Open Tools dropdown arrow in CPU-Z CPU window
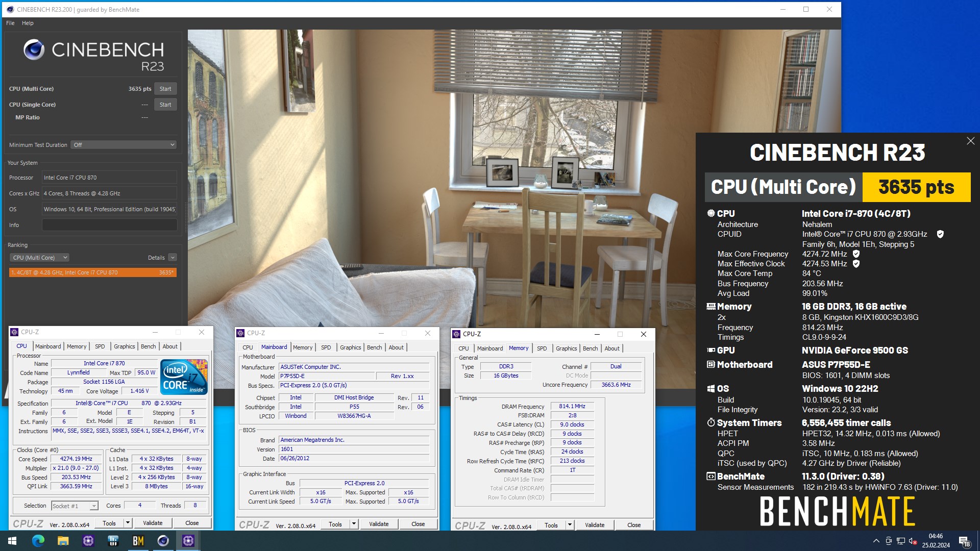 coord(128,523)
